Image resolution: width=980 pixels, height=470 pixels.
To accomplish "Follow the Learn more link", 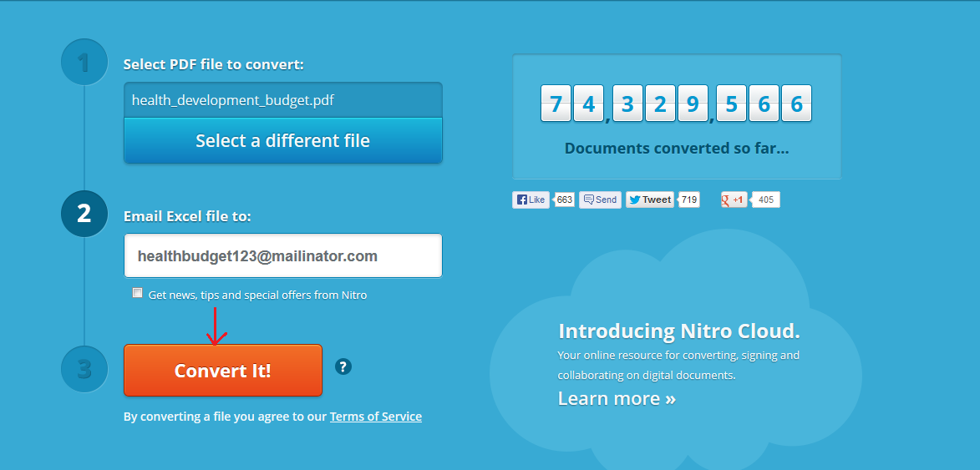I will pos(617,398).
